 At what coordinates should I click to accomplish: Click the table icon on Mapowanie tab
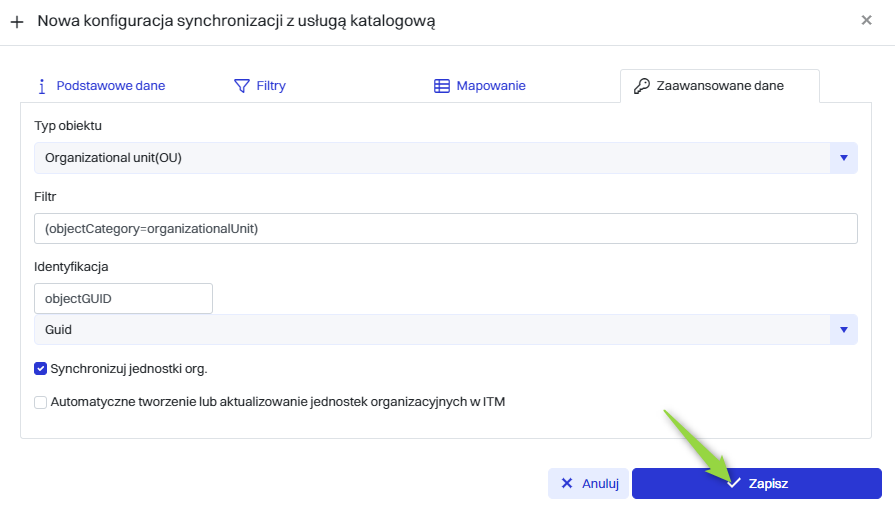coord(442,86)
